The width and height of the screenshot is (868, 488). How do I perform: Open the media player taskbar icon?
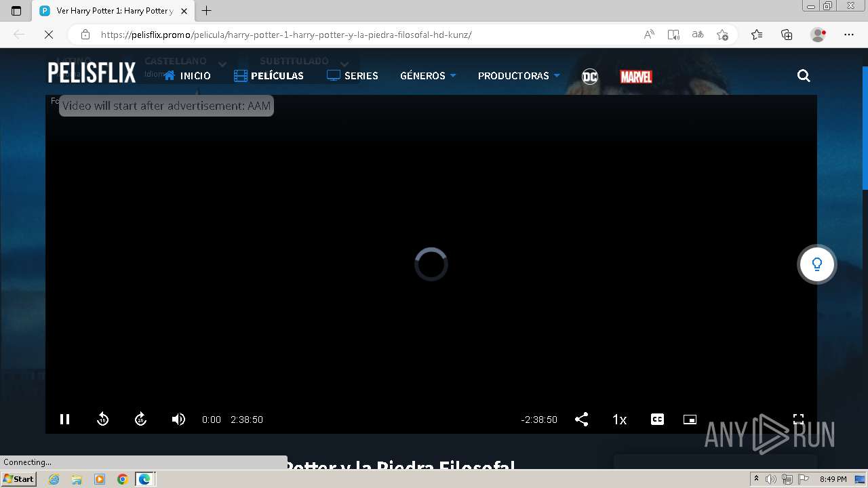pos(100,479)
